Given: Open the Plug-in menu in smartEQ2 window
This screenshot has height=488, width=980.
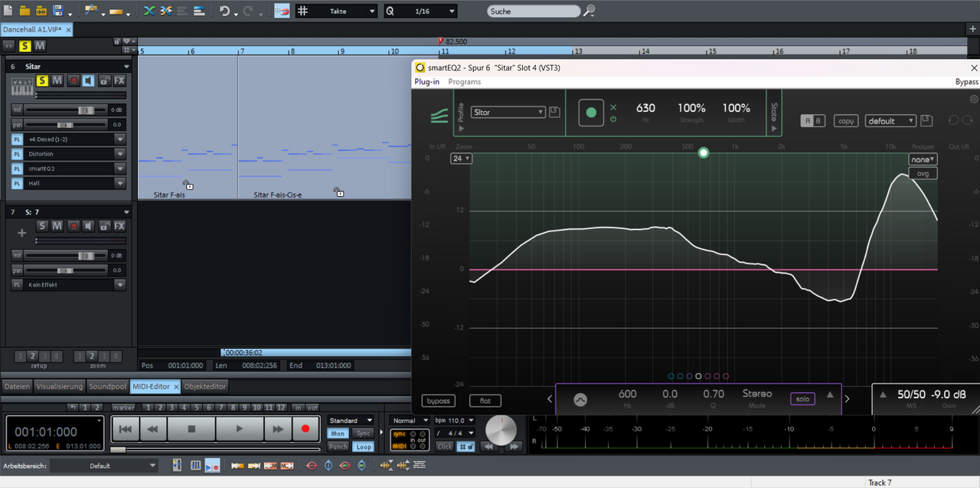Looking at the screenshot, I should pyautogui.click(x=427, y=82).
